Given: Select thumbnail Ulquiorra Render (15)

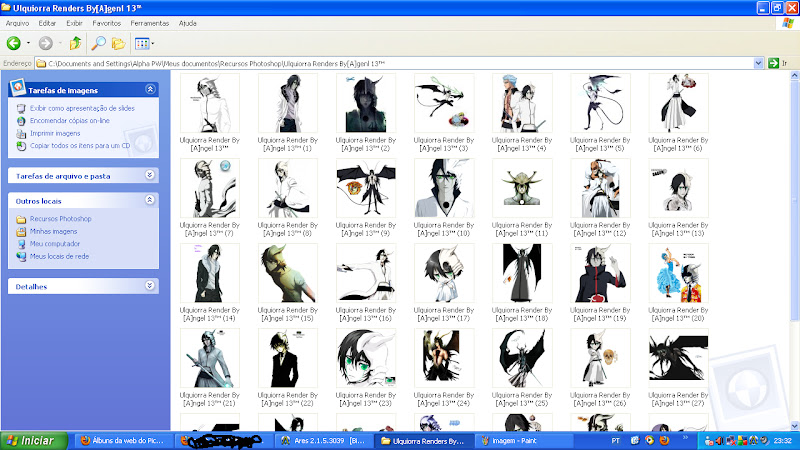Looking at the screenshot, I should [x=288, y=273].
